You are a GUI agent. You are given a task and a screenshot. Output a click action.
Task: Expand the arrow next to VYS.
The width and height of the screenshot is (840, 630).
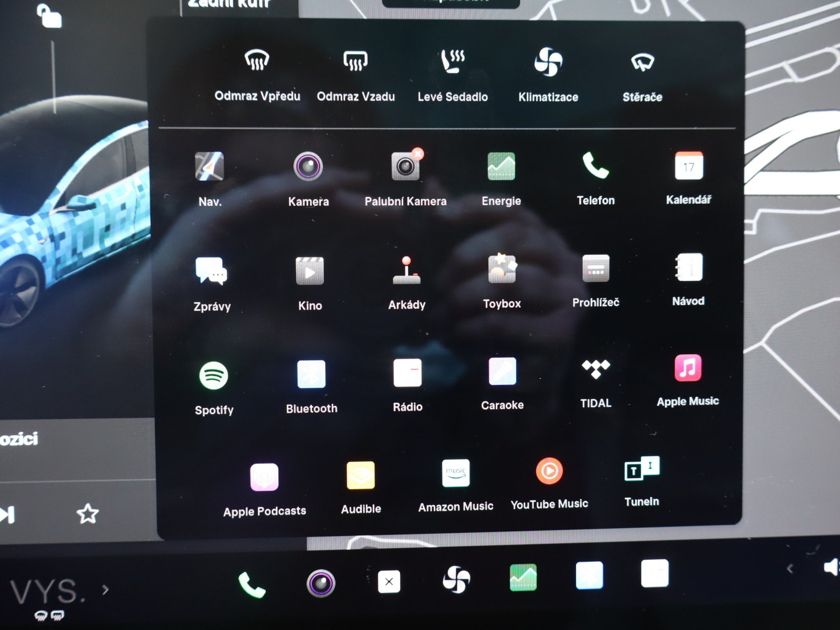click(x=106, y=590)
